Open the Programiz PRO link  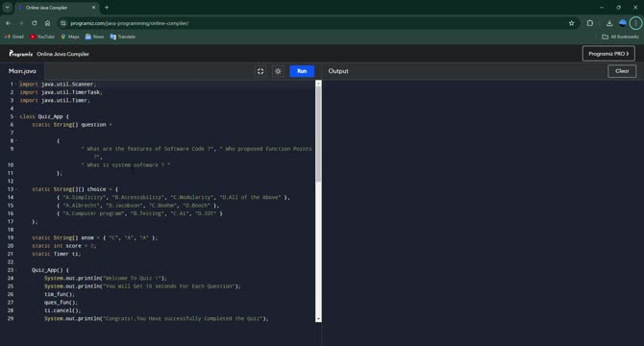point(608,54)
